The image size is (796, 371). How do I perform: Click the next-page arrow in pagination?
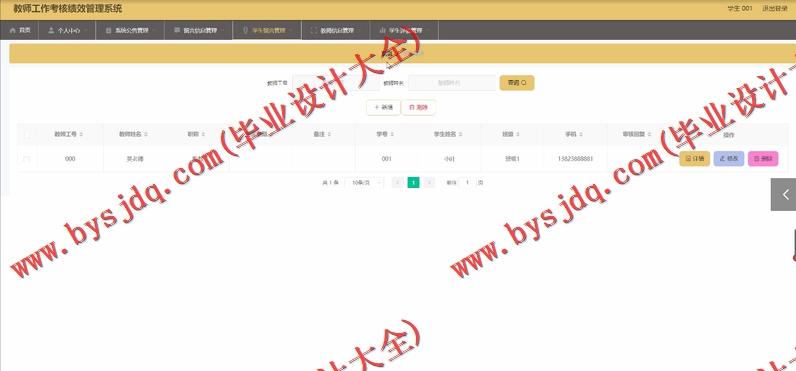pos(429,183)
